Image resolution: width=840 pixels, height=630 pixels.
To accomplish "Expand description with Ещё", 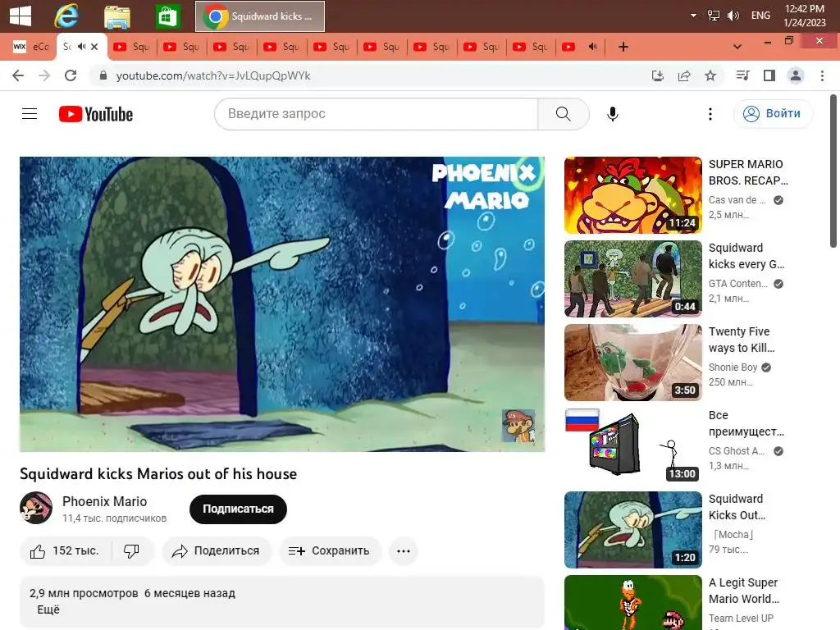I will click(48, 609).
